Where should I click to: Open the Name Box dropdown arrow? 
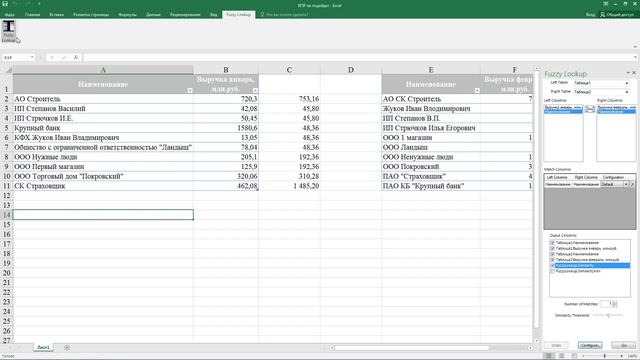point(32,58)
